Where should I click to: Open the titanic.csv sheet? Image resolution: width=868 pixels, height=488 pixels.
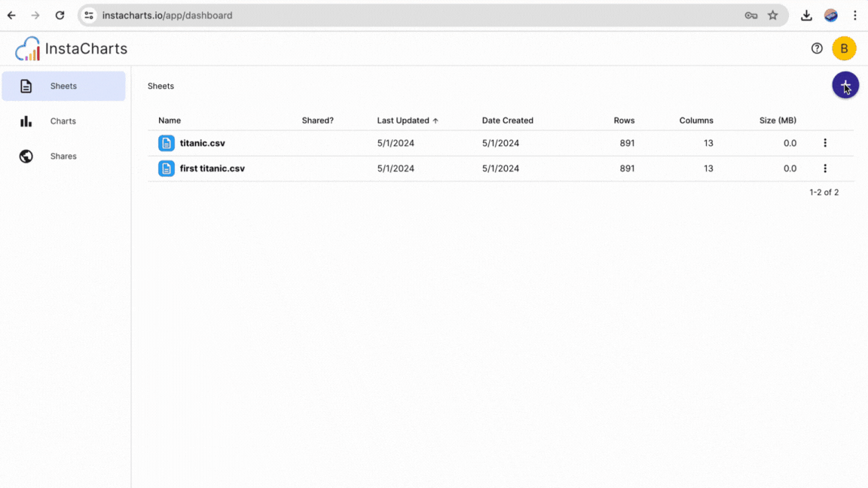(202, 143)
